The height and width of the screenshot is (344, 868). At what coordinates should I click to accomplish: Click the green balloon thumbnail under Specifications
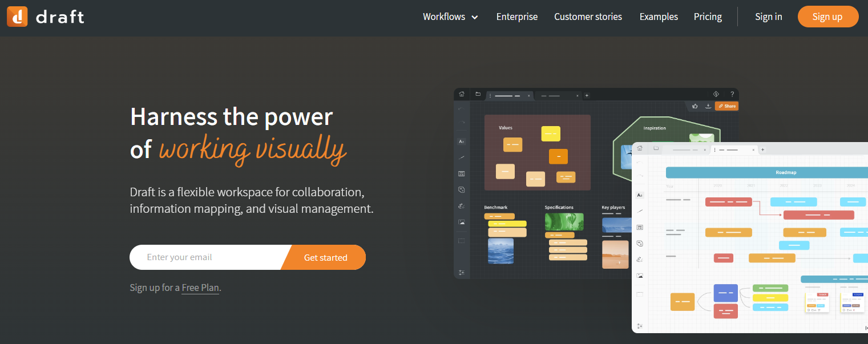(x=564, y=221)
